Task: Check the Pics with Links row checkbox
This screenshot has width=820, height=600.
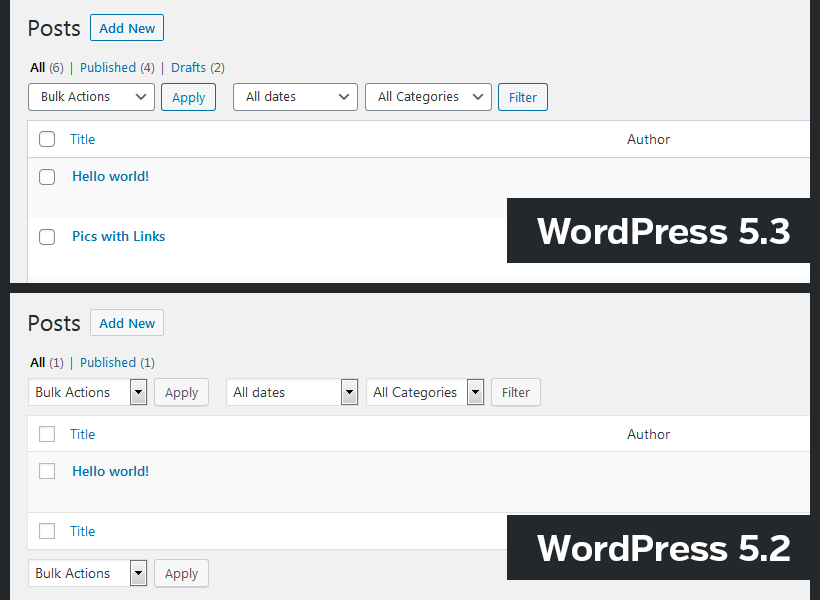Action: click(47, 237)
